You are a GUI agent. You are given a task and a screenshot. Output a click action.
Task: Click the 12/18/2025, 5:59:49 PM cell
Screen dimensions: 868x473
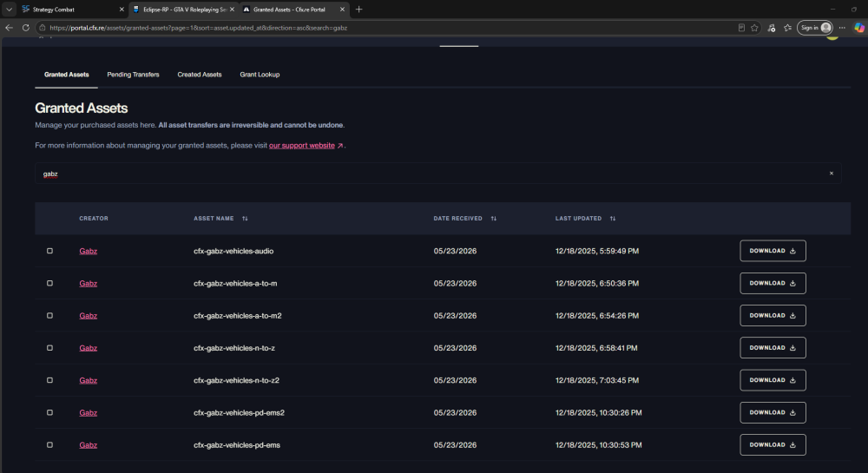(x=597, y=251)
